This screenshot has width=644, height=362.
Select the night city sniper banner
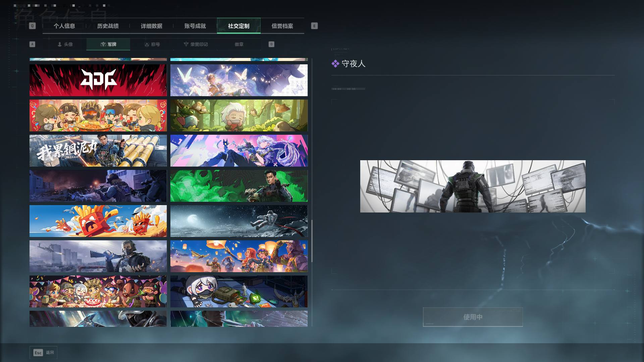[x=98, y=186]
